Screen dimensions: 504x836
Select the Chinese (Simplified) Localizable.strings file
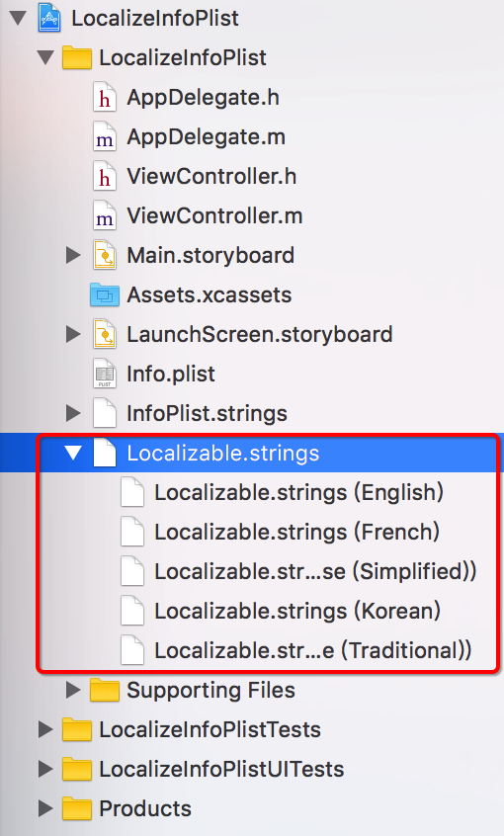pyautogui.click(x=298, y=571)
